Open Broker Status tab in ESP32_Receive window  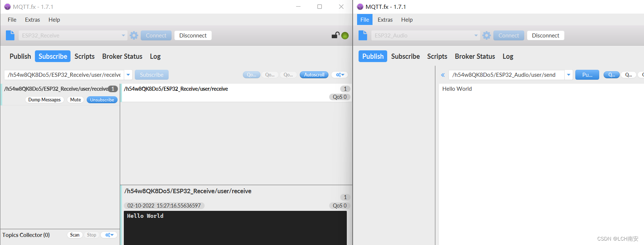[x=122, y=56]
